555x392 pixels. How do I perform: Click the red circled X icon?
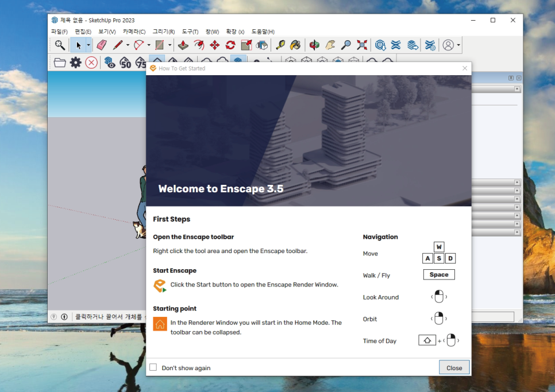click(91, 63)
